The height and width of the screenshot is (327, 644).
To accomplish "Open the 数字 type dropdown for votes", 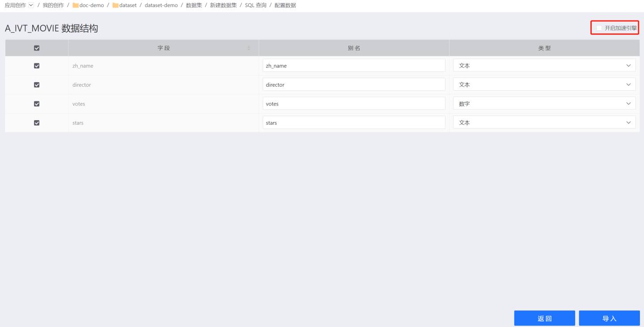I will point(544,104).
